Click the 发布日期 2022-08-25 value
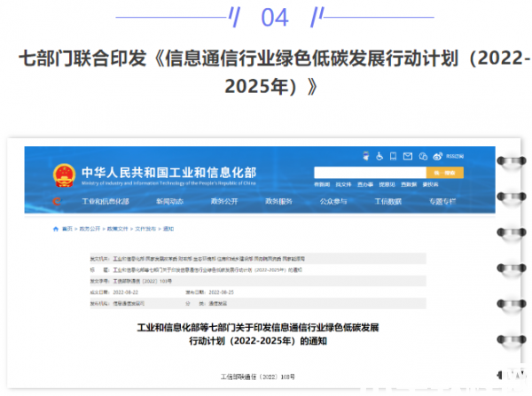This screenshot has height=396, width=532. tap(221, 292)
